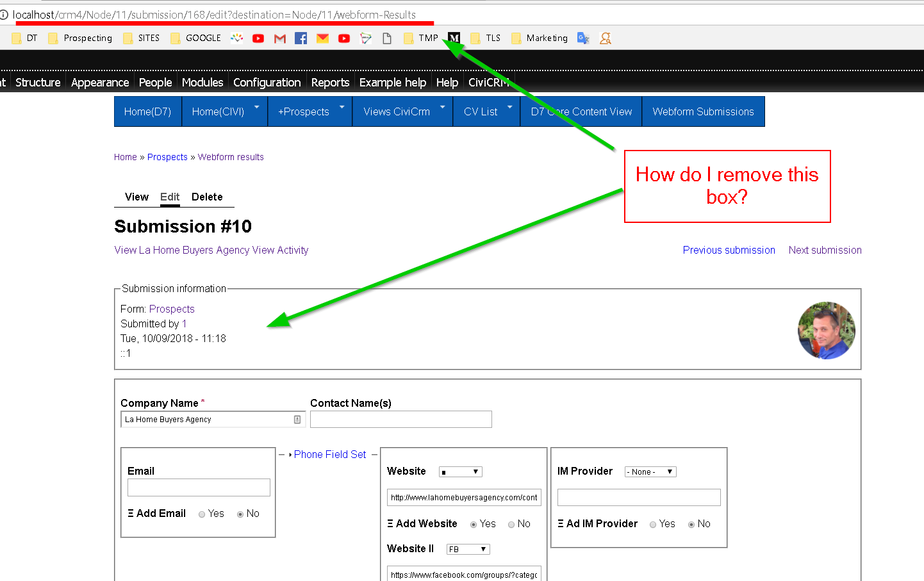Click the Company Name input field
The width and height of the screenshot is (924, 581).
(x=213, y=420)
